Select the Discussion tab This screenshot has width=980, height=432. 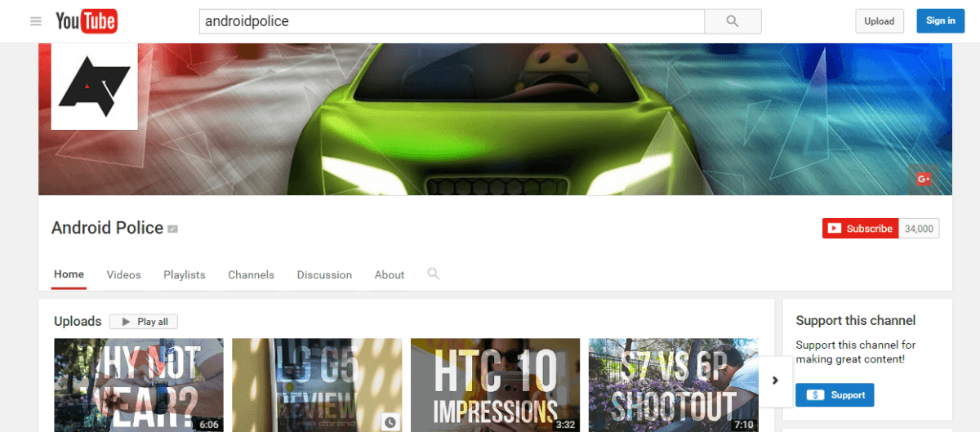pyautogui.click(x=324, y=275)
